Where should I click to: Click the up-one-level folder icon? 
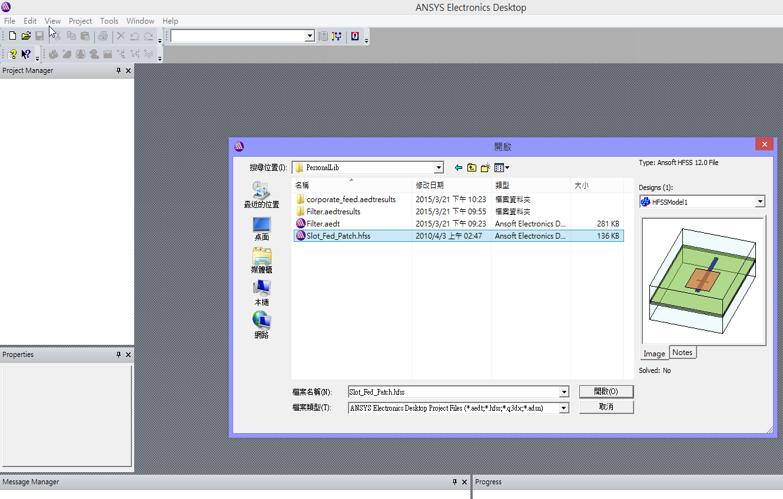471,168
